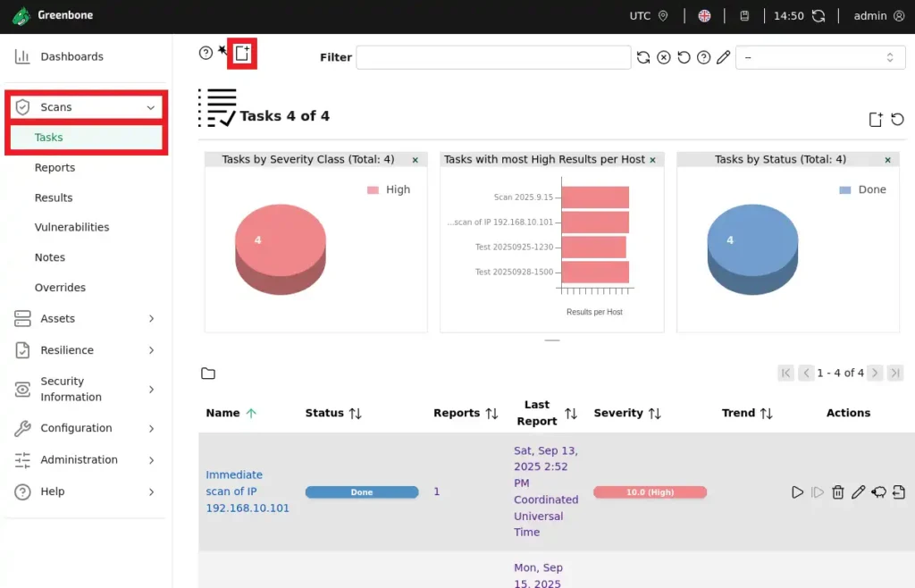Start the Immediate scan task with play icon

[x=798, y=492]
